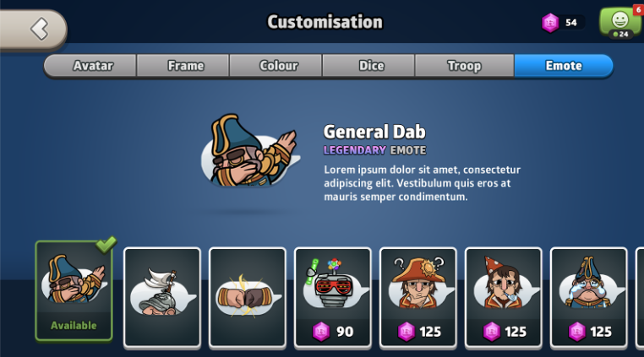The height and width of the screenshot is (357, 644).
Task: Open the green smiley friends icon
Action: tap(619, 23)
